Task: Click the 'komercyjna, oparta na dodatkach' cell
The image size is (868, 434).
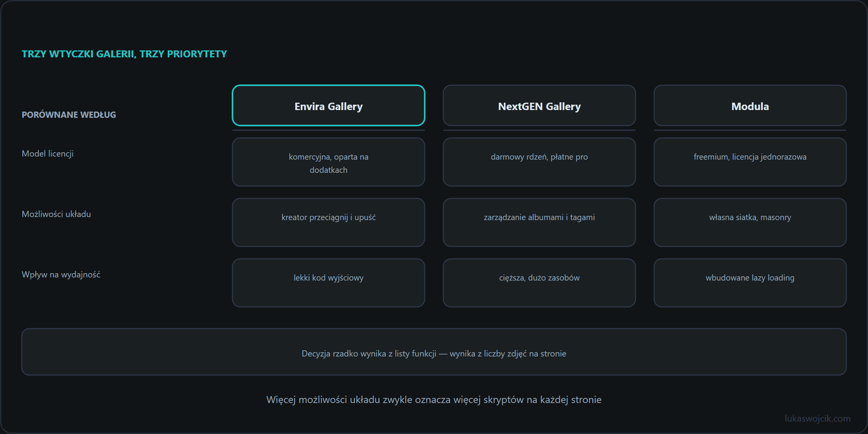Action: [x=329, y=162]
